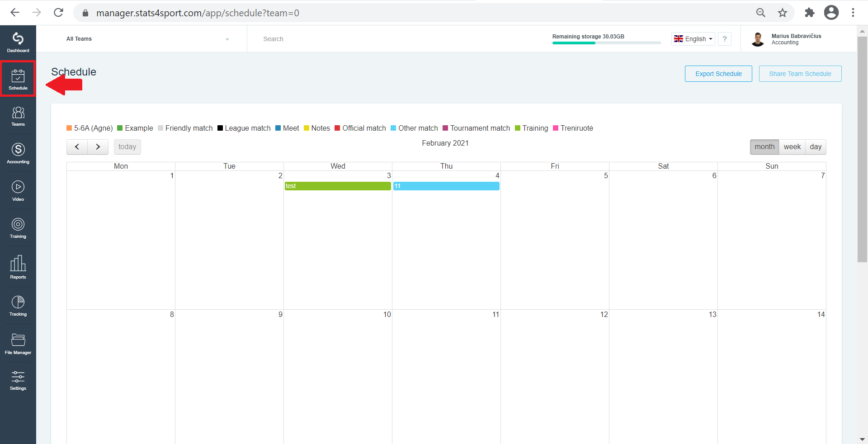The image size is (868, 444).
Task: Go to next month arrow
Action: tap(98, 147)
